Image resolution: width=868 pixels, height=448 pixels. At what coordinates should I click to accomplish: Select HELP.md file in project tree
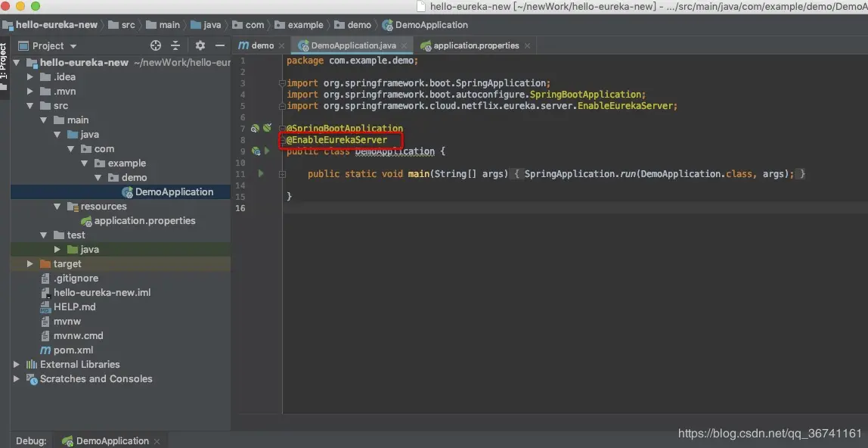pos(74,307)
